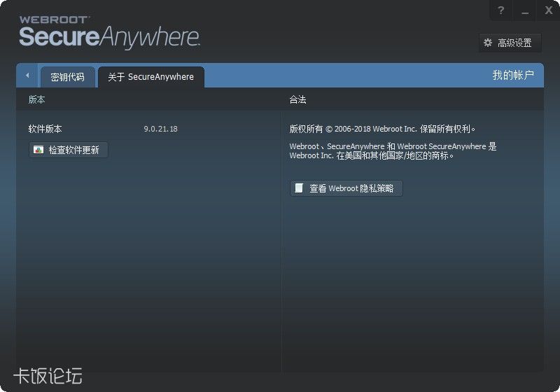Click the update icon in 检查软件更新
Screen dimensions: 560x392
pyautogui.click(x=38, y=150)
